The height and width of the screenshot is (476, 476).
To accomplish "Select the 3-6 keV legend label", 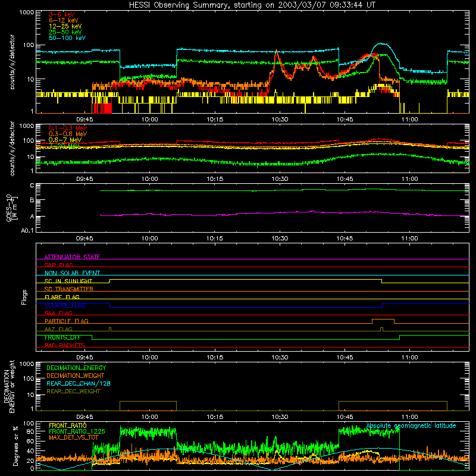I will (x=62, y=14).
